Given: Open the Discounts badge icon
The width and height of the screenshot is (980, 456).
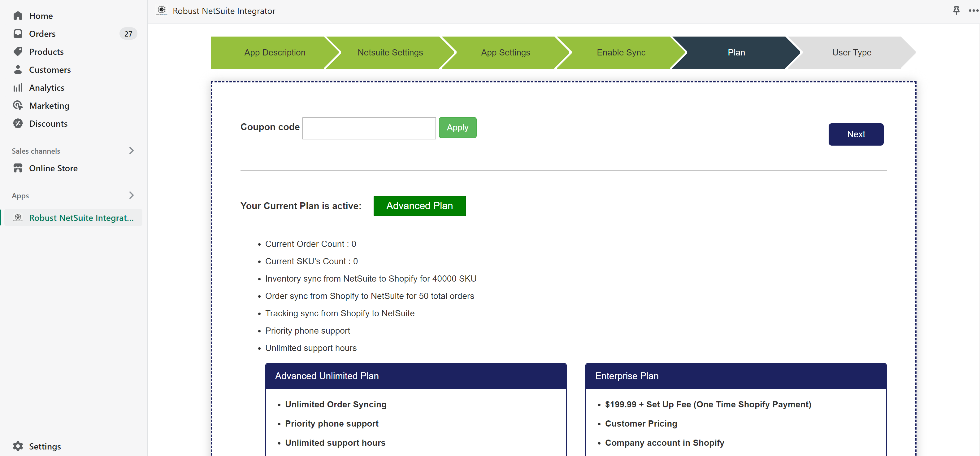Looking at the screenshot, I should [x=18, y=123].
